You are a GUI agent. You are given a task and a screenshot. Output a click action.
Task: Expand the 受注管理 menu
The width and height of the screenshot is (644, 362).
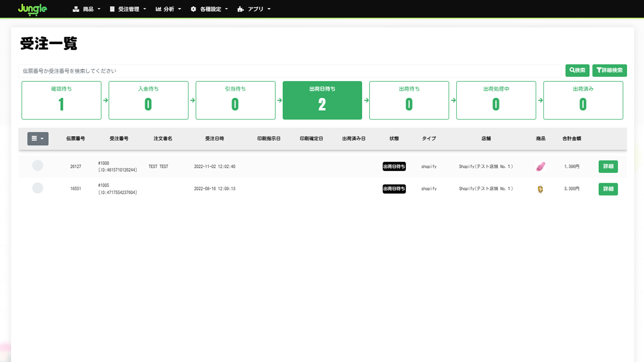click(x=128, y=9)
